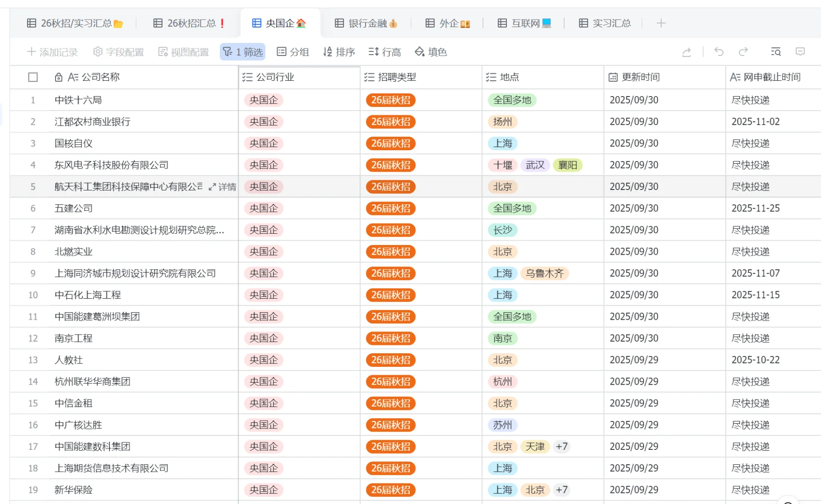Switch to the 银行金融 tab

tap(366, 23)
